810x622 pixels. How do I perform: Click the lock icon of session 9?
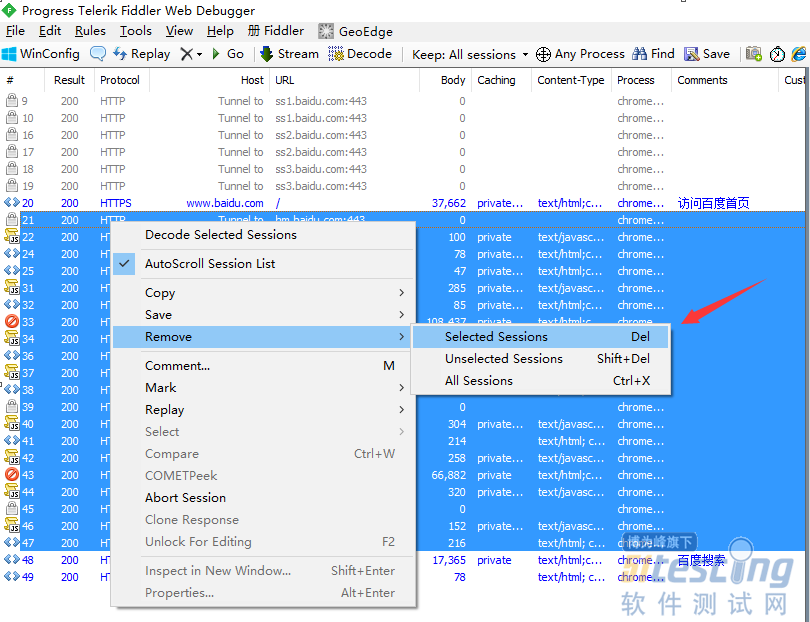[11, 100]
